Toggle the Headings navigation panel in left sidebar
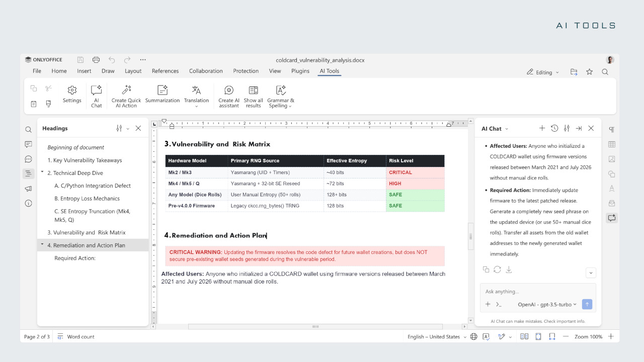 [28, 174]
